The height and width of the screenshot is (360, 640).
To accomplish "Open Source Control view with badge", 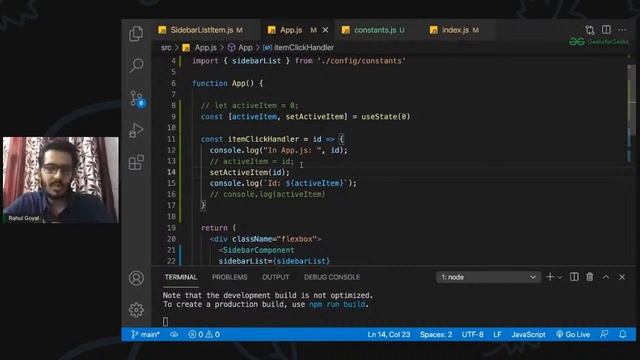I will click(137, 98).
